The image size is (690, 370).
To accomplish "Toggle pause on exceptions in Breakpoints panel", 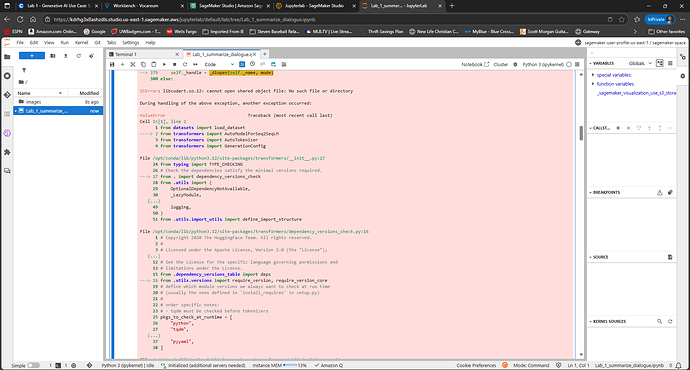I will [x=660, y=193].
